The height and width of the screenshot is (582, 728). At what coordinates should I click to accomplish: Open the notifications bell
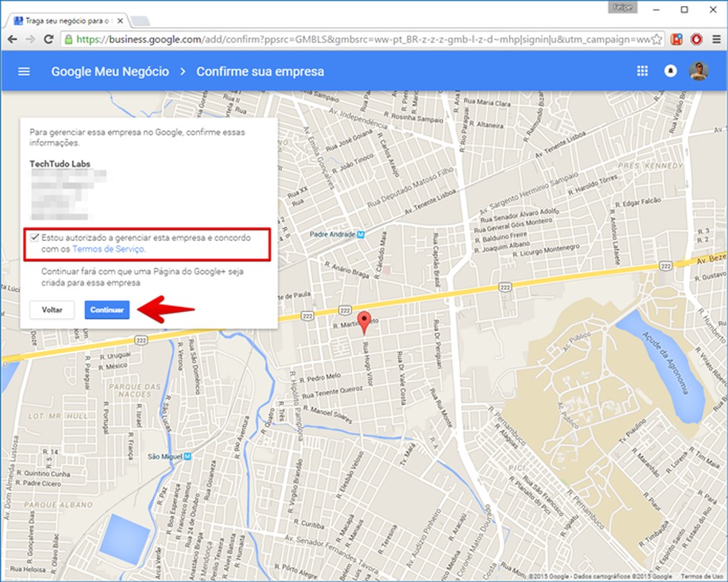coord(670,71)
